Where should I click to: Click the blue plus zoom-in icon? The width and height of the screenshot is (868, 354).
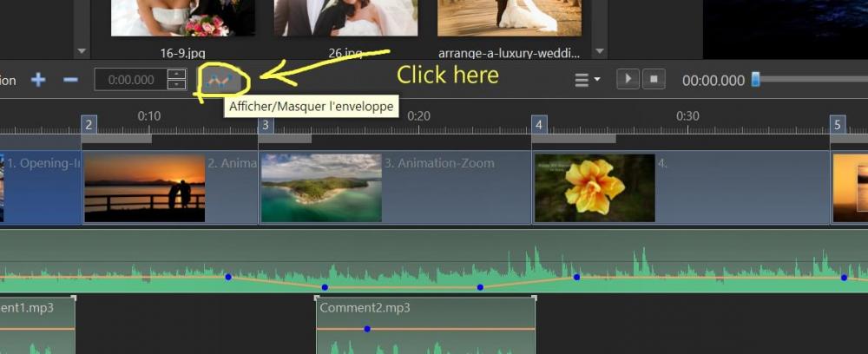pyautogui.click(x=38, y=80)
